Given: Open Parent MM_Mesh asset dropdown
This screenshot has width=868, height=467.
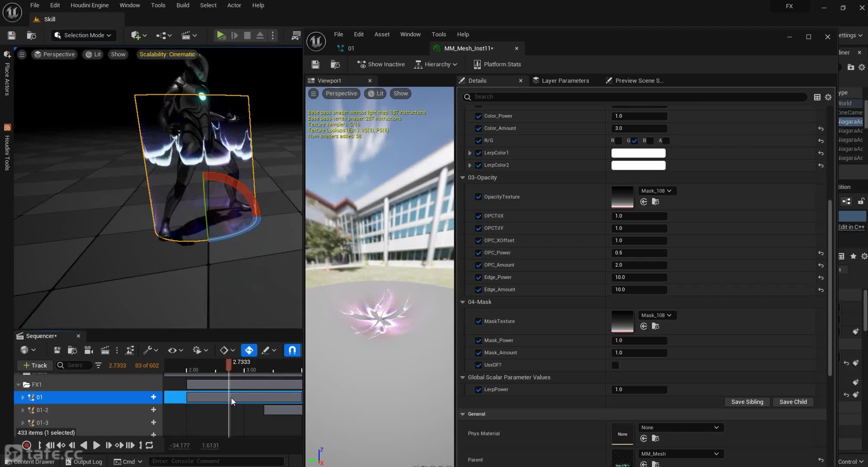Looking at the screenshot, I should click(681, 454).
